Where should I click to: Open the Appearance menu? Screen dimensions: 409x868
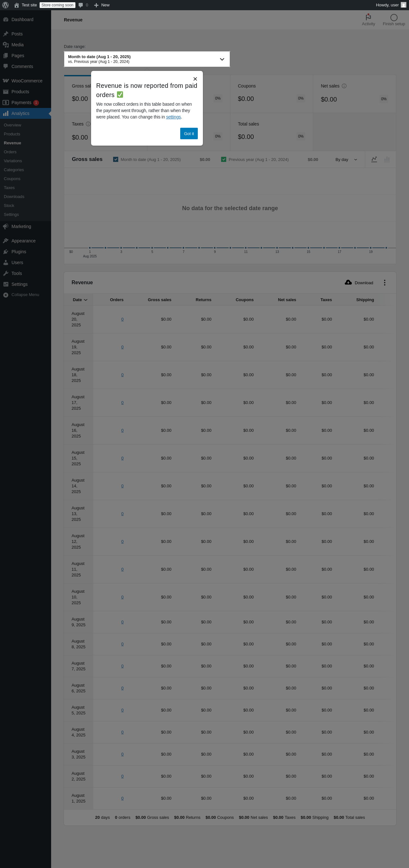point(25,240)
